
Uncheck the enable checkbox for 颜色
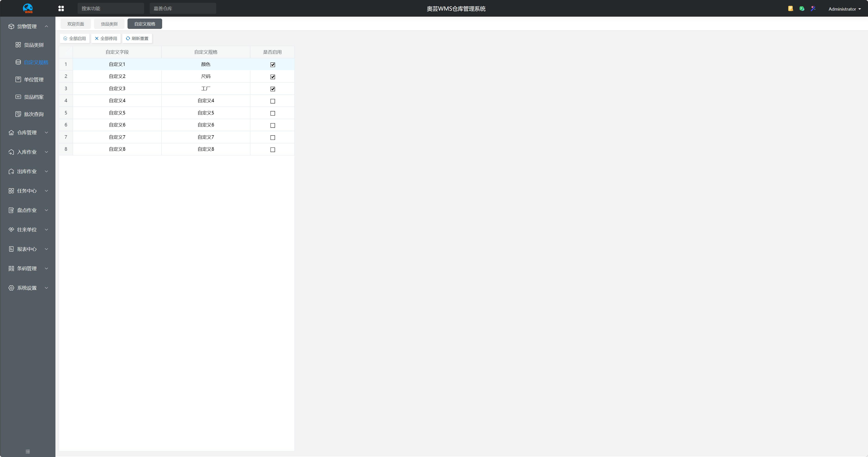(x=273, y=65)
